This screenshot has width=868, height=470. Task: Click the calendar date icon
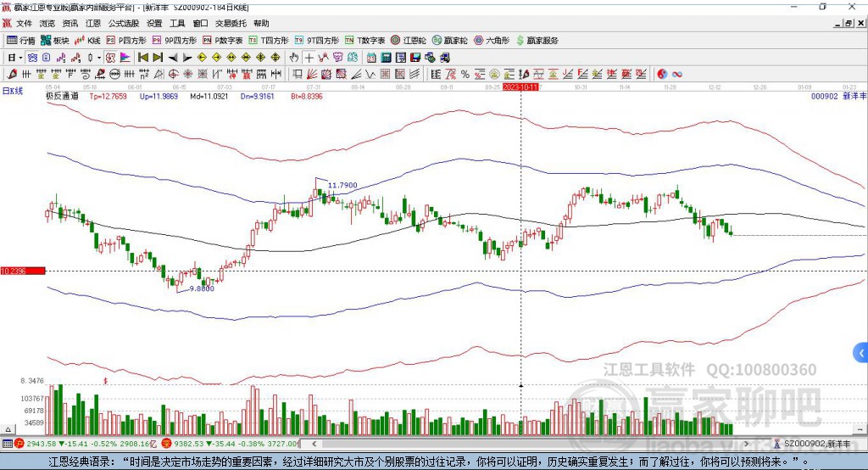coord(371,58)
